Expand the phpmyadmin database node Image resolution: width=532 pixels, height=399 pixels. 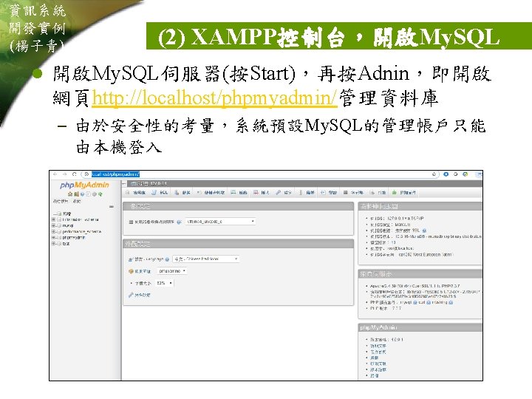[54, 237]
